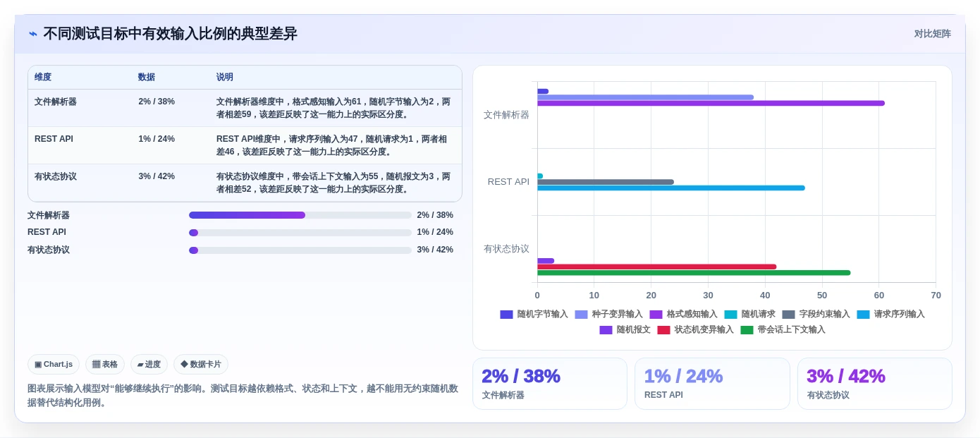Click the 有状态协议 data card

tap(875, 384)
